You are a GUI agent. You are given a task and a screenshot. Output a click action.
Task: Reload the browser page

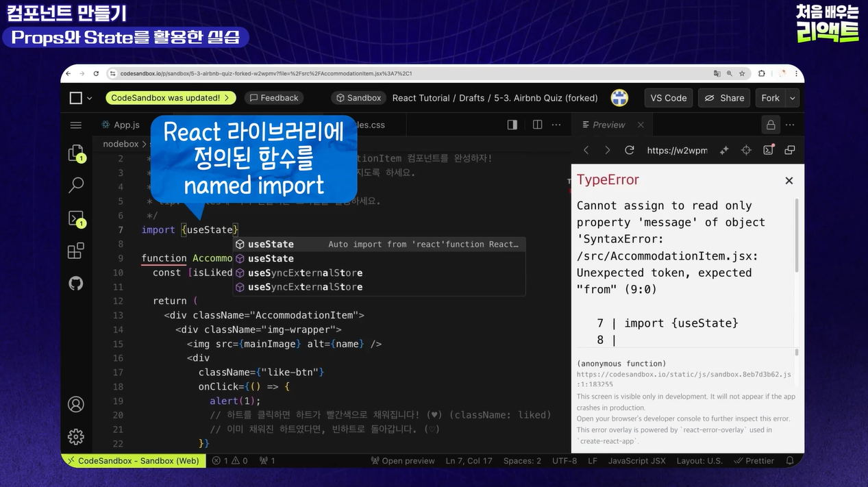coord(95,73)
